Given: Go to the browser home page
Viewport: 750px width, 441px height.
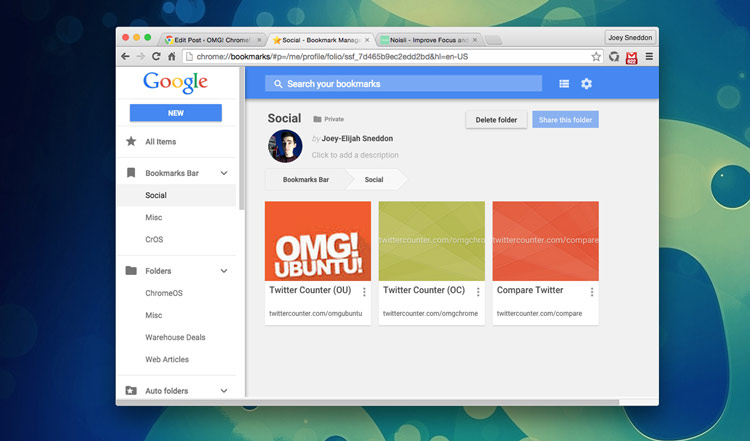Looking at the screenshot, I should 171,57.
